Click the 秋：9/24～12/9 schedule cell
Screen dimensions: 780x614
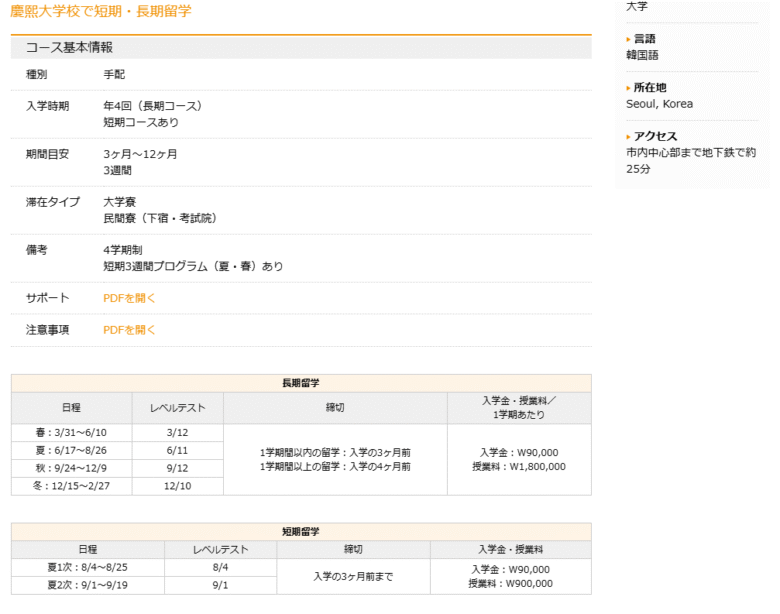pos(72,468)
